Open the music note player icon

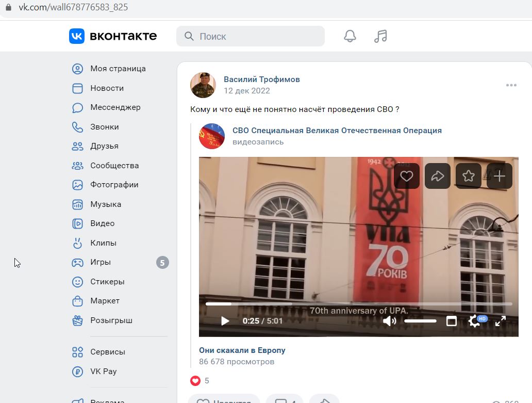click(380, 36)
